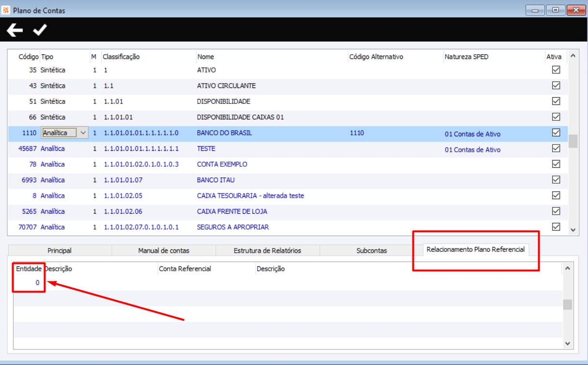
Task: Click the accounts list scrollbar thumb
Action: pos(573,141)
